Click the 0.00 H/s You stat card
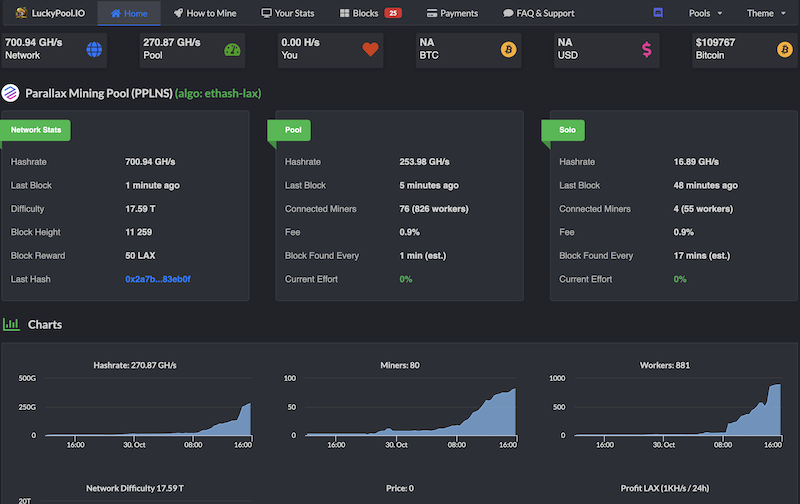 (331, 50)
